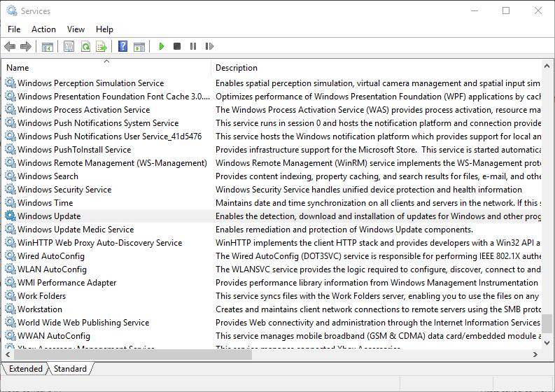Switch to the Extended tab

(x=25, y=369)
